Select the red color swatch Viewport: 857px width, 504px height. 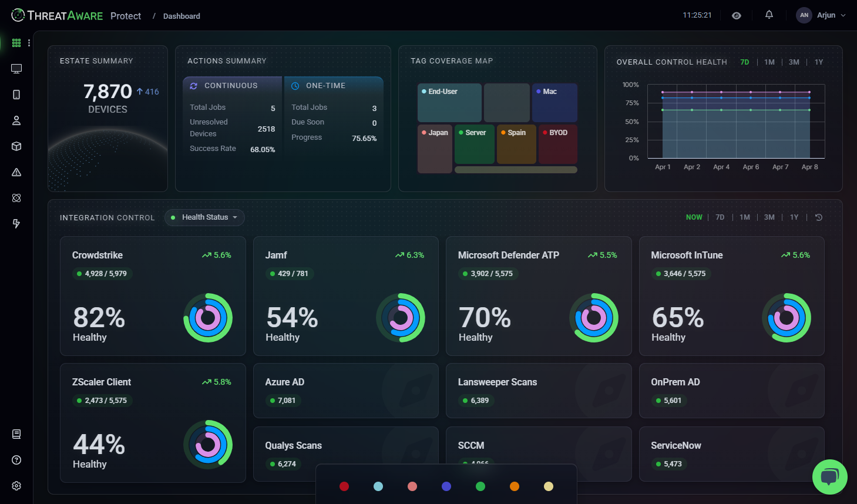click(344, 486)
